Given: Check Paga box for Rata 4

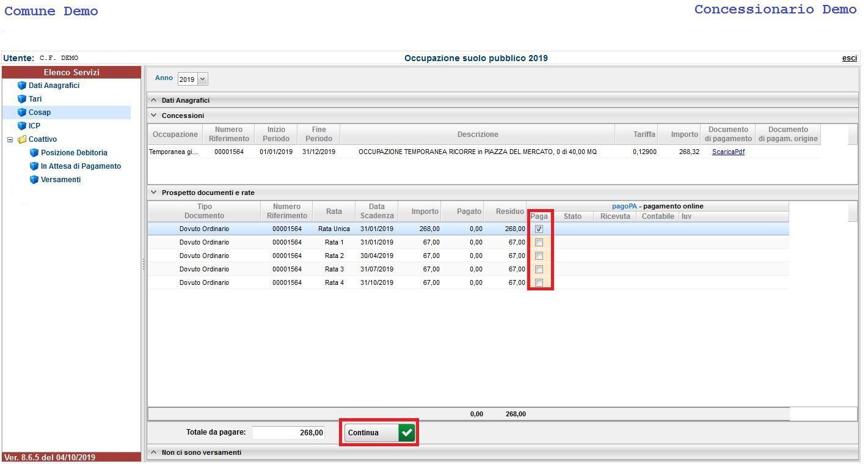Looking at the screenshot, I should pyautogui.click(x=539, y=282).
